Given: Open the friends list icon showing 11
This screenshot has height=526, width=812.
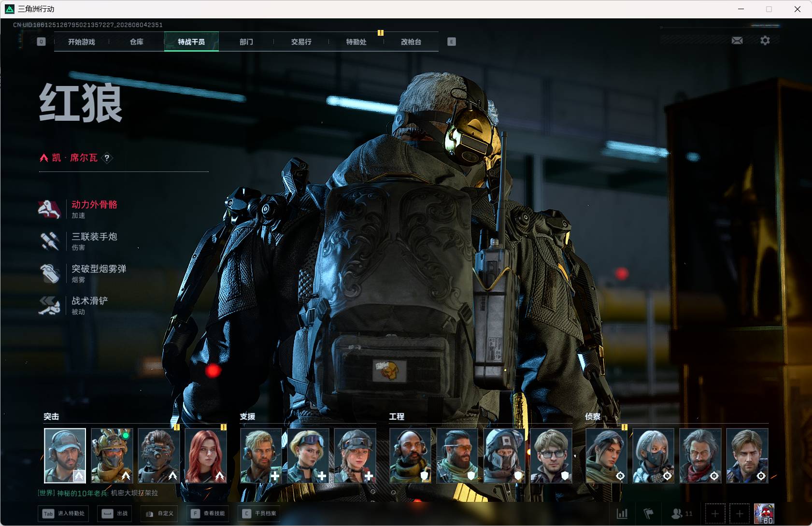Looking at the screenshot, I should (x=682, y=513).
